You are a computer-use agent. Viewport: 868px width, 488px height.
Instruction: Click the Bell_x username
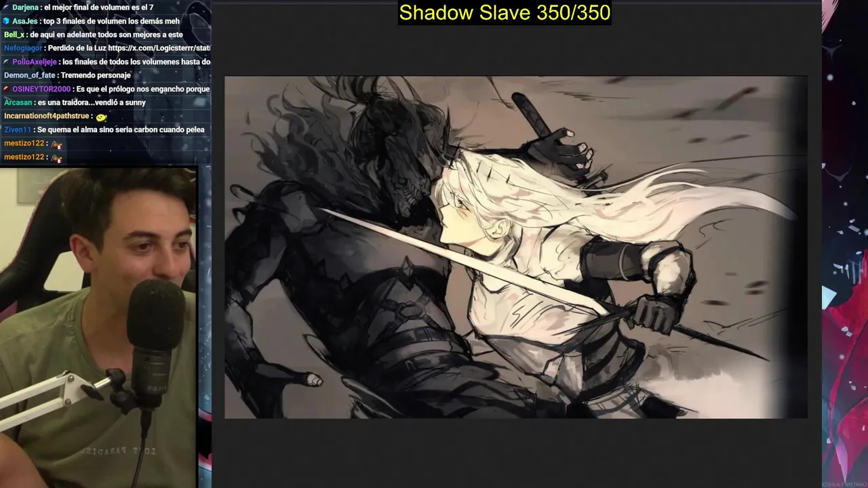tap(14, 35)
